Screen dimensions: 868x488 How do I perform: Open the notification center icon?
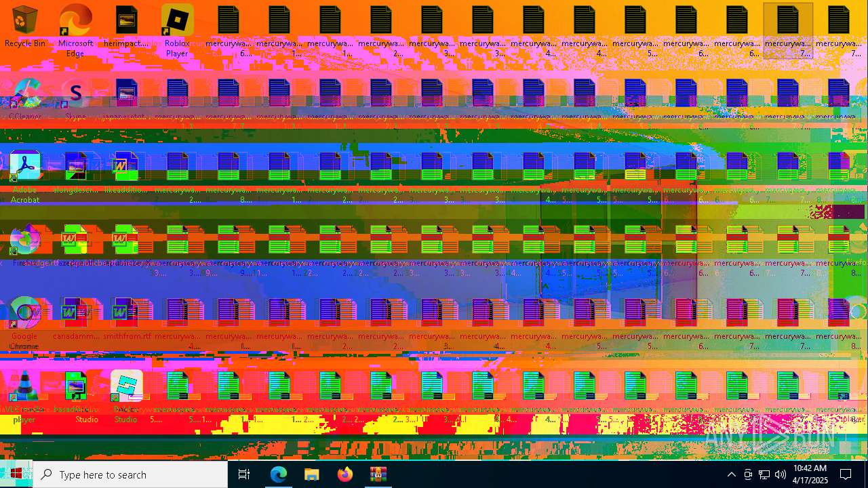pyautogui.click(x=846, y=474)
